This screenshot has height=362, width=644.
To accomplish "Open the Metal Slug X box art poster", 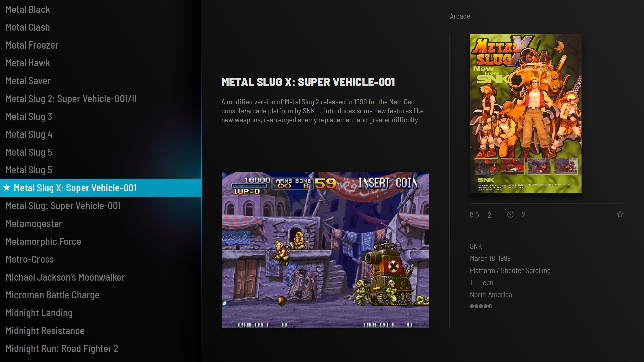I will point(526,113).
